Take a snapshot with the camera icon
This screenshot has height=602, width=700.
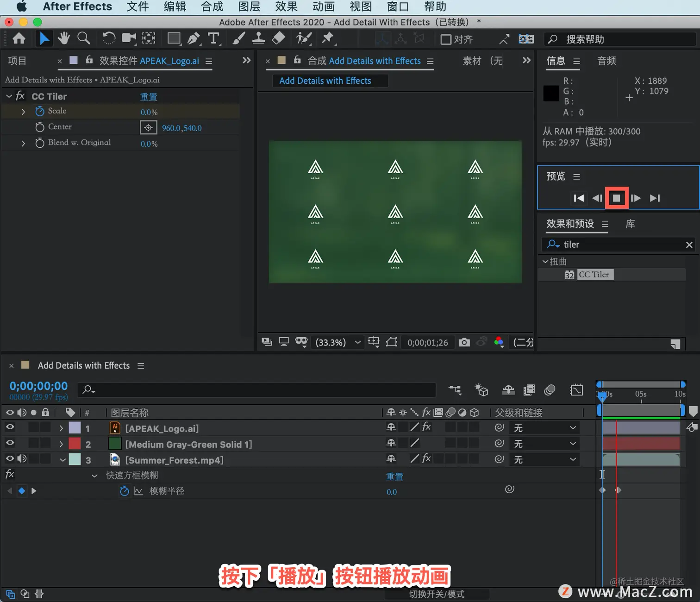(464, 342)
